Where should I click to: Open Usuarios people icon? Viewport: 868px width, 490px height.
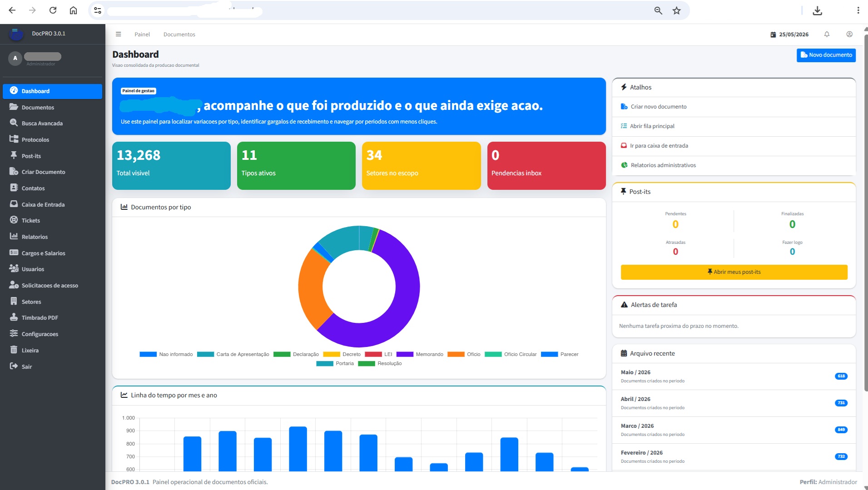click(x=14, y=268)
